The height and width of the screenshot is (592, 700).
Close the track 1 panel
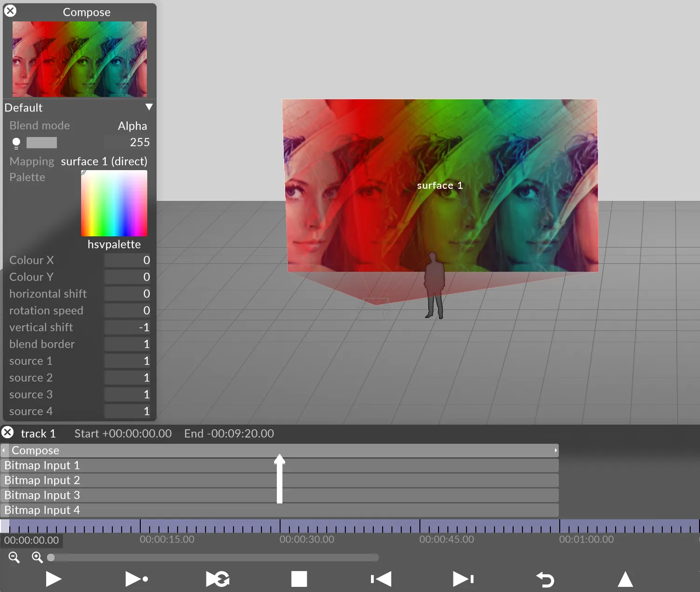7,432
